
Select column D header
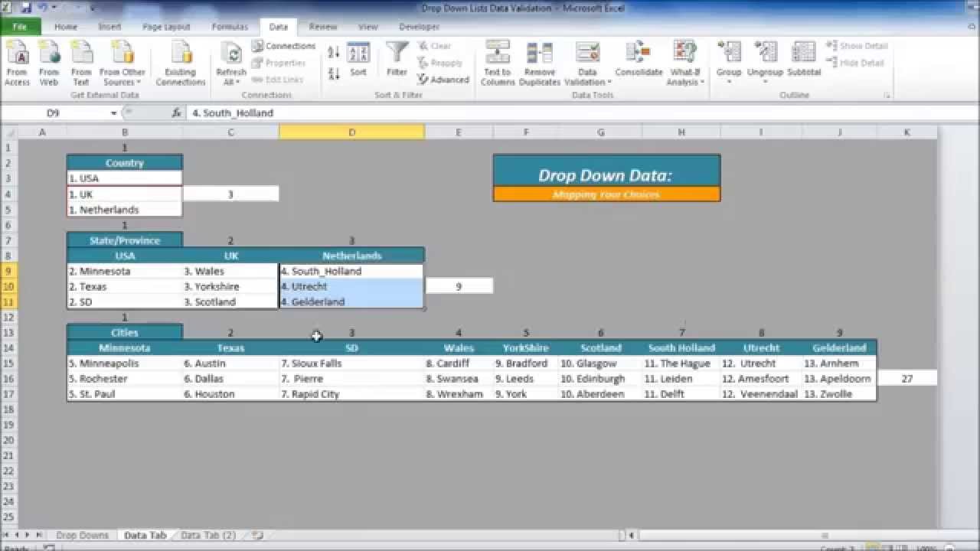351,132
